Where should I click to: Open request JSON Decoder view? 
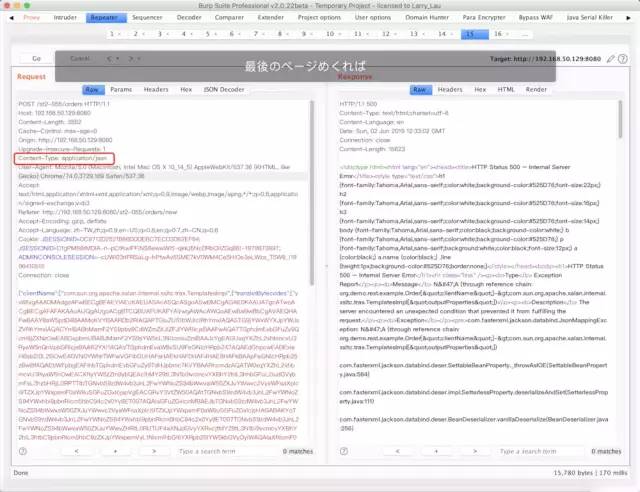click(224, 89)
